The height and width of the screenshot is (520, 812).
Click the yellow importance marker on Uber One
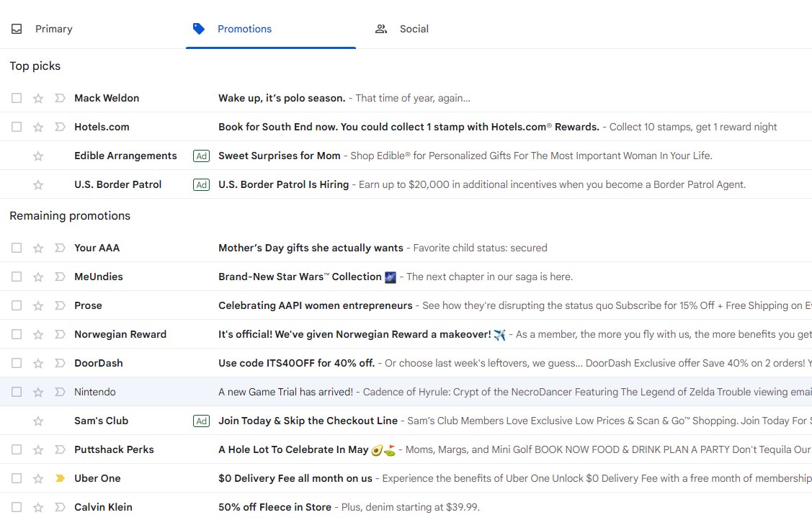pyautogui.click(x=59, y=478)
